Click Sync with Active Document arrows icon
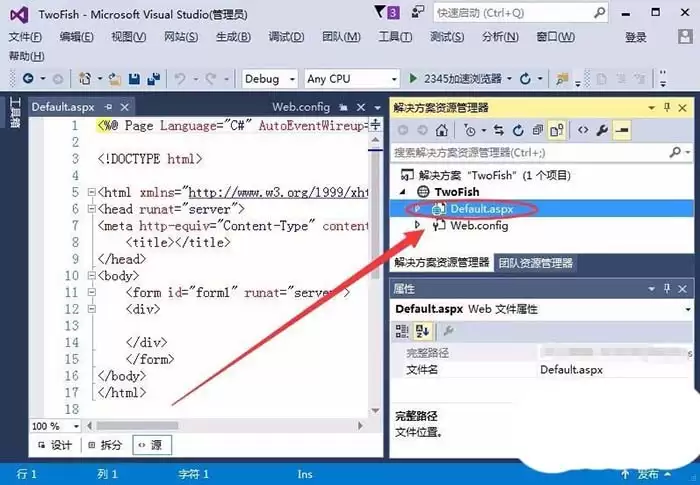 [499, 130]
